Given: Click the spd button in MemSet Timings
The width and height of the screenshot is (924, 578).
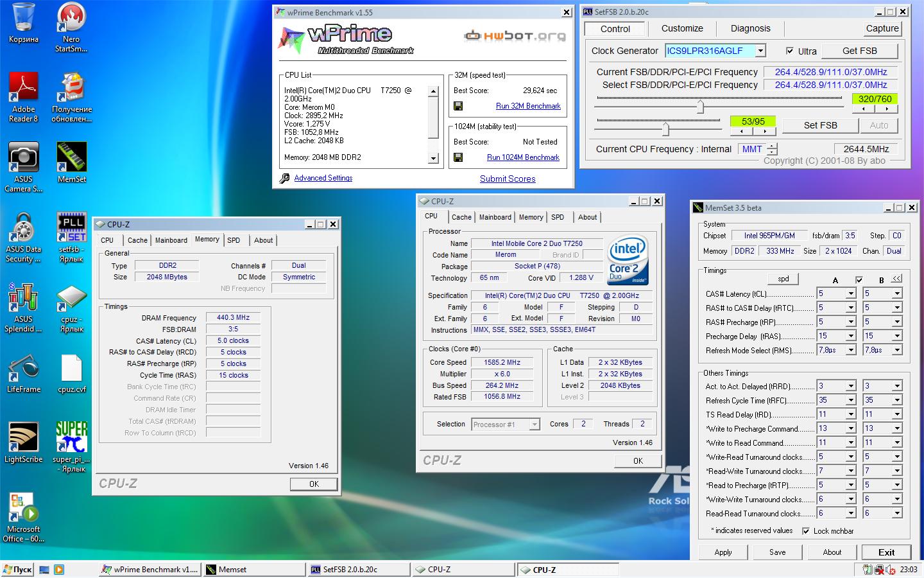Looking at the screenshot, I should 783,279.
